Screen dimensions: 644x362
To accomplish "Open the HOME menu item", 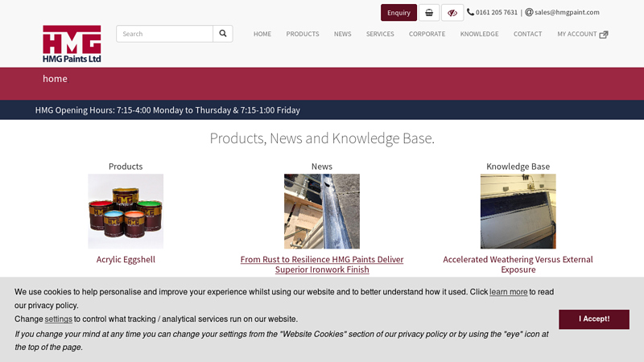I will pyautogui.click(x=262, y=35).
